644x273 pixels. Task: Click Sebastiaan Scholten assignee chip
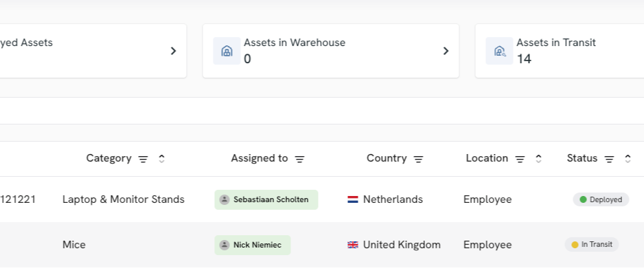pyautogui.click(x=266, y=200)
